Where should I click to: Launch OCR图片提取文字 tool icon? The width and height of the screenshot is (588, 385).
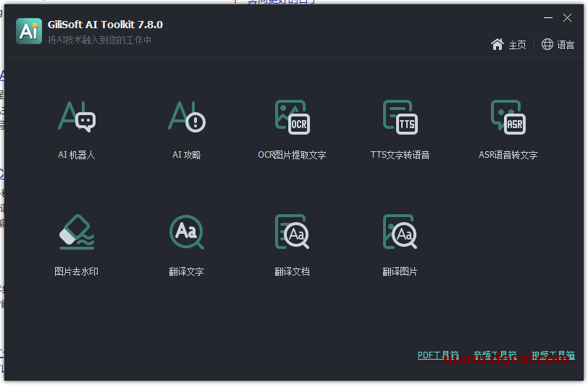click(292, 117)
